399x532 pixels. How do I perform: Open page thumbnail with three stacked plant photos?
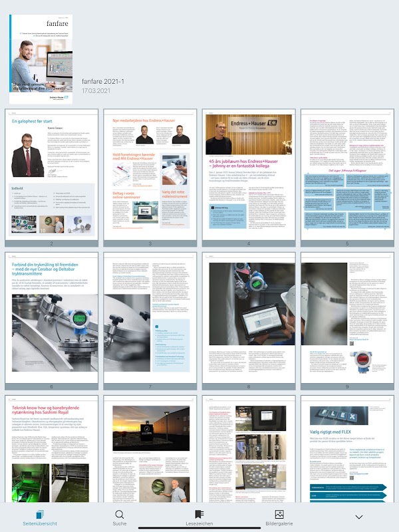[x=249, y=449]
